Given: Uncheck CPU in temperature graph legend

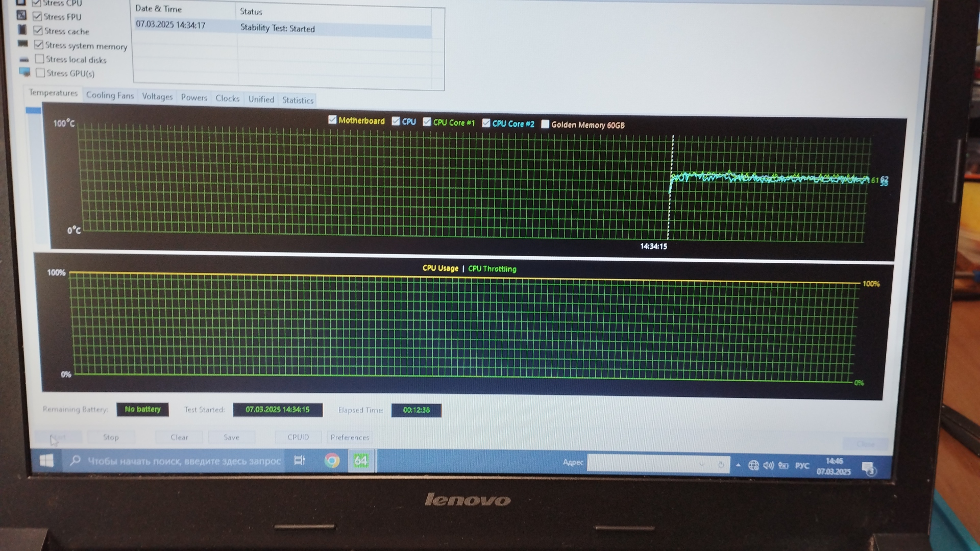Looking at the screenshot, I should tap(396, 121).
